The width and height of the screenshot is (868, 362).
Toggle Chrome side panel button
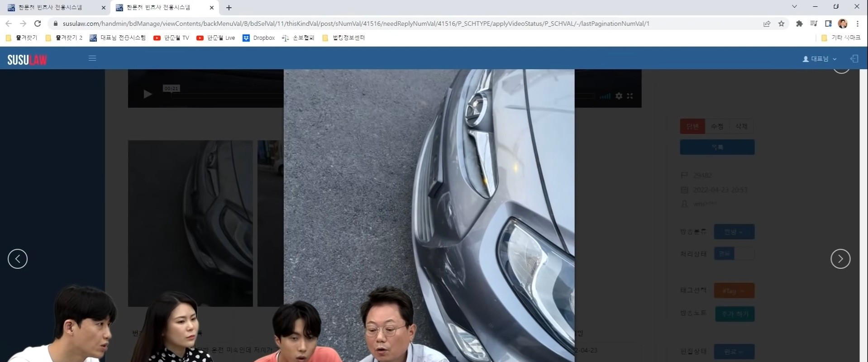point(828,24)
